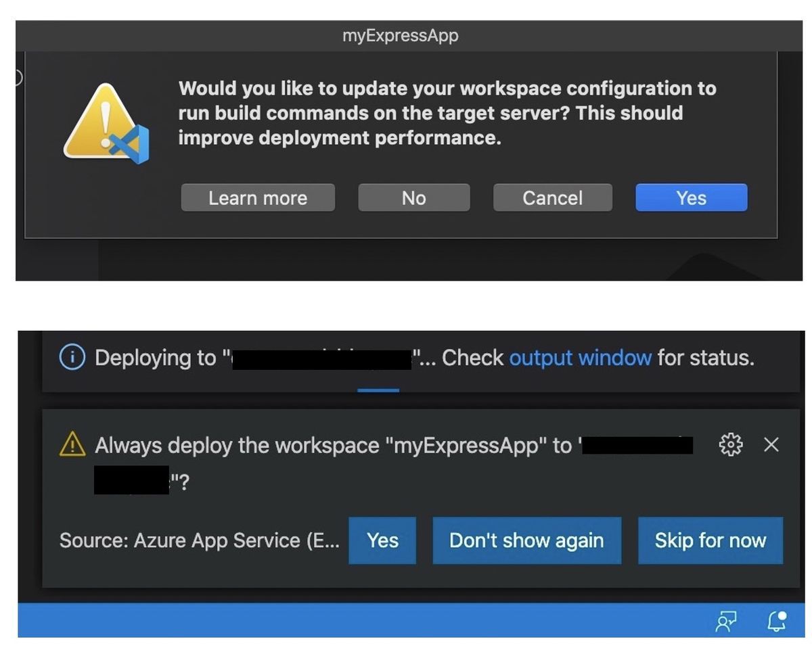Screen dimensions: 812x652
Task: Click Source: Azure App Service text
Action: point(200,540)
